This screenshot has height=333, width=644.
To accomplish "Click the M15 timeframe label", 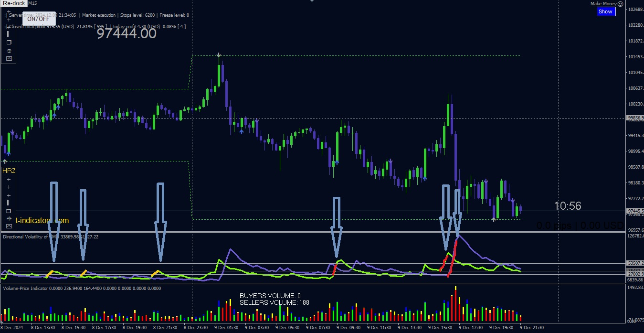I will coord(32,3).
